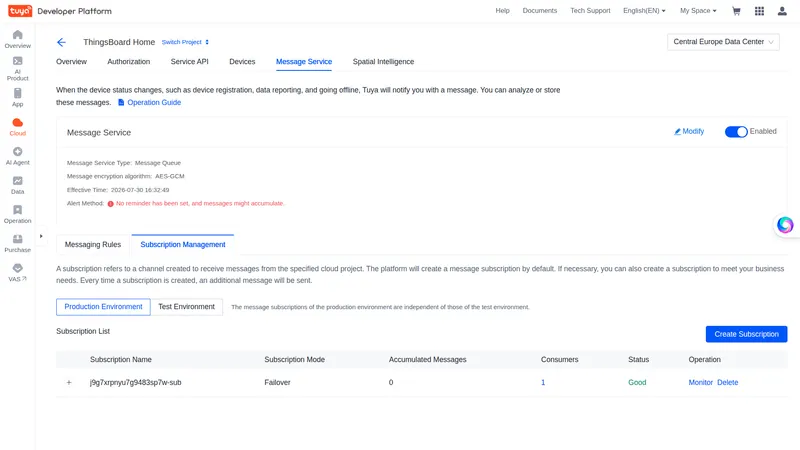Click the Tuya logo
The width and height of the screenshot is (800, 450).
20,11
